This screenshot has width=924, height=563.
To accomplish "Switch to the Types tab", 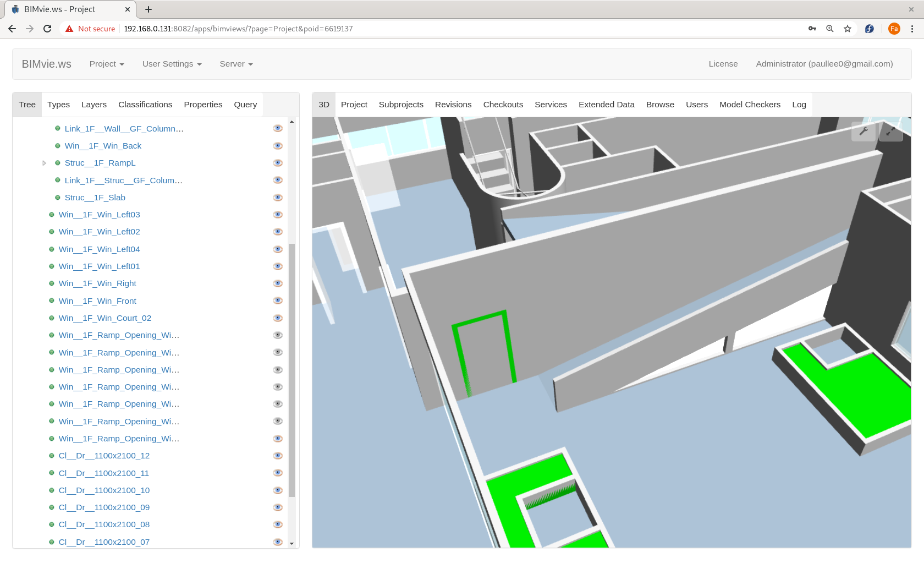I will (x=58, y=104).
